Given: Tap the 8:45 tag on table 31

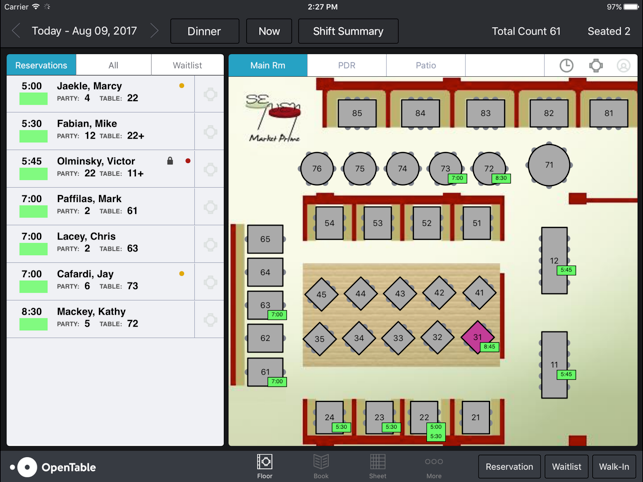Looking at the screenshot, I should tap(490, 347).
